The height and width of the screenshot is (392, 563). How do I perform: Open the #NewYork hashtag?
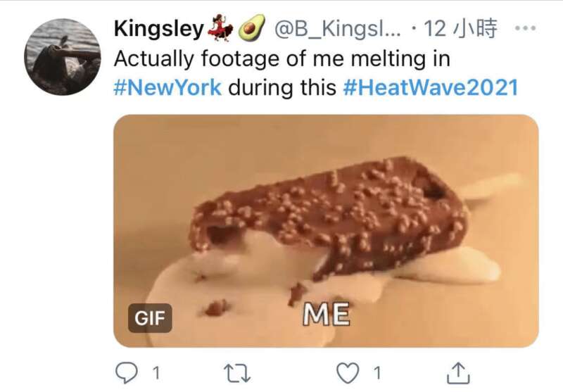(167, 88)
